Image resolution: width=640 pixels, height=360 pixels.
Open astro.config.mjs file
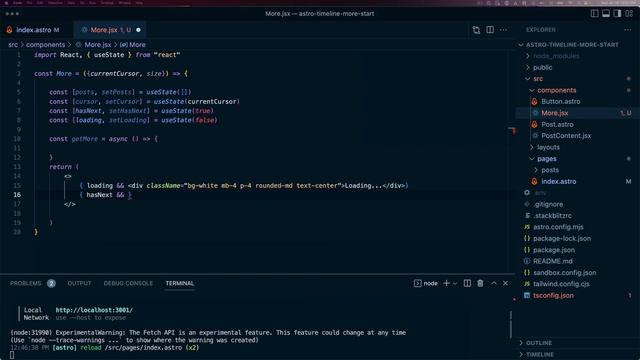coord(558,227)
